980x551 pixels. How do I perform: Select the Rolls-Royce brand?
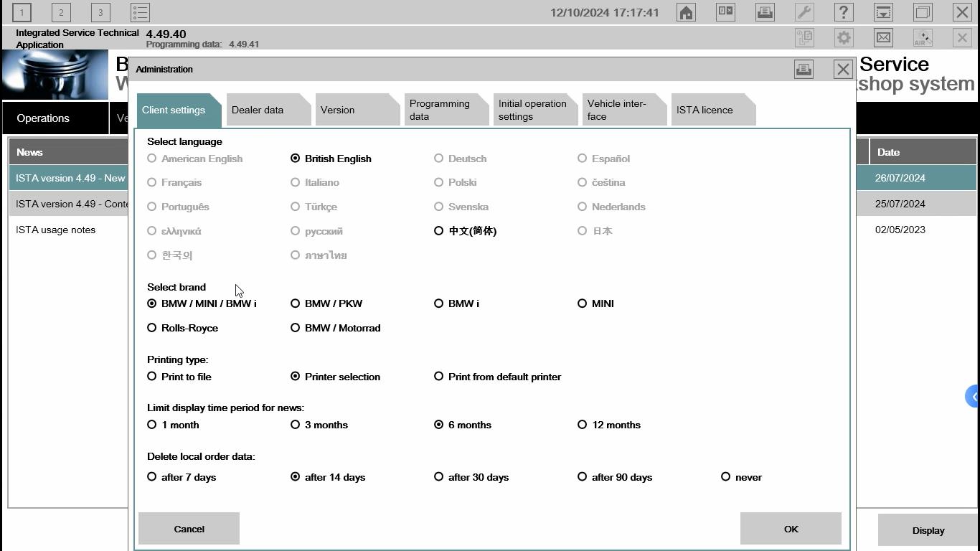point(182,328)
